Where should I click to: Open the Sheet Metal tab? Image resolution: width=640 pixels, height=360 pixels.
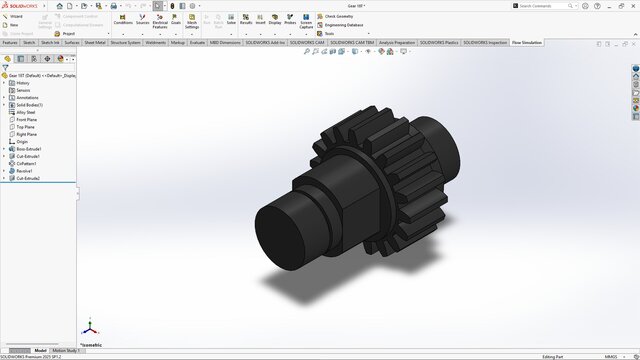[x=95, y=42]
